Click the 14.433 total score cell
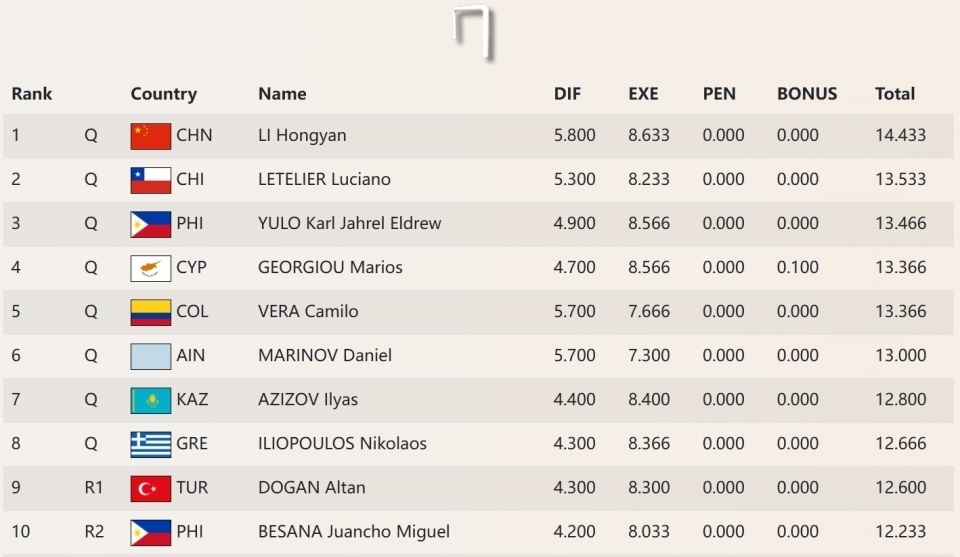 pyautogui.click(x=900, y=136)
